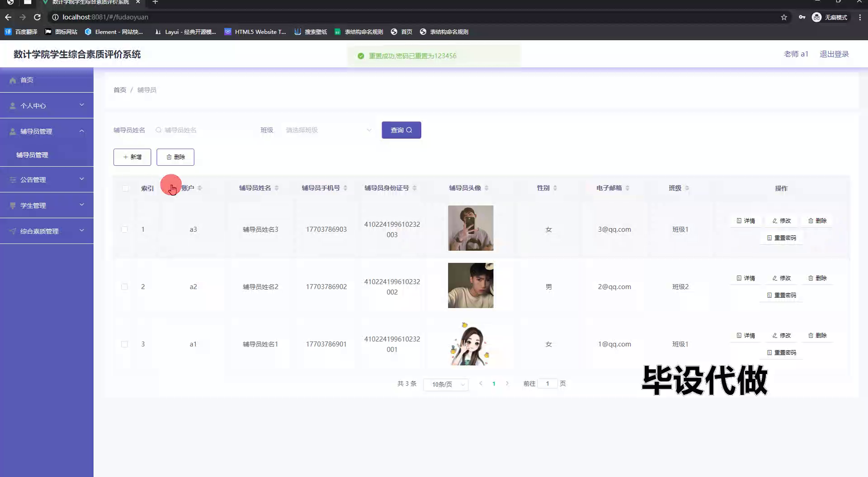Click 重置密码 for row a1
868x477 pixels.
coord(782,352)
